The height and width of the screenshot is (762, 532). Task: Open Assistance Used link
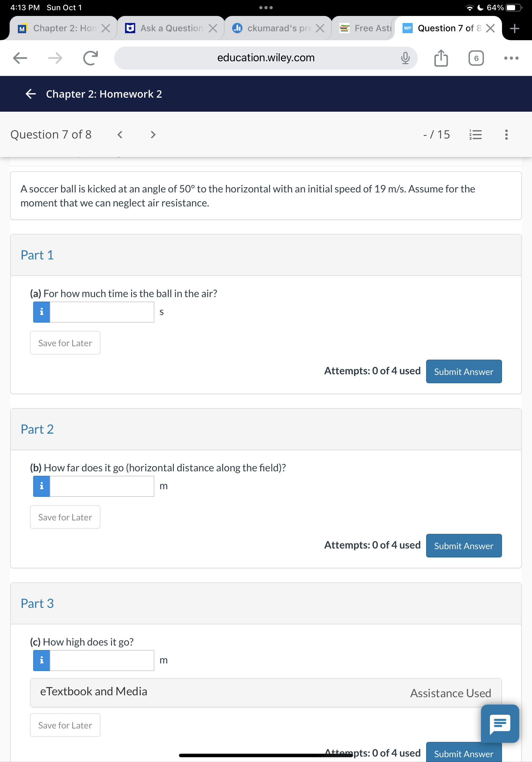pyautogui.click(x=450, y=693)
